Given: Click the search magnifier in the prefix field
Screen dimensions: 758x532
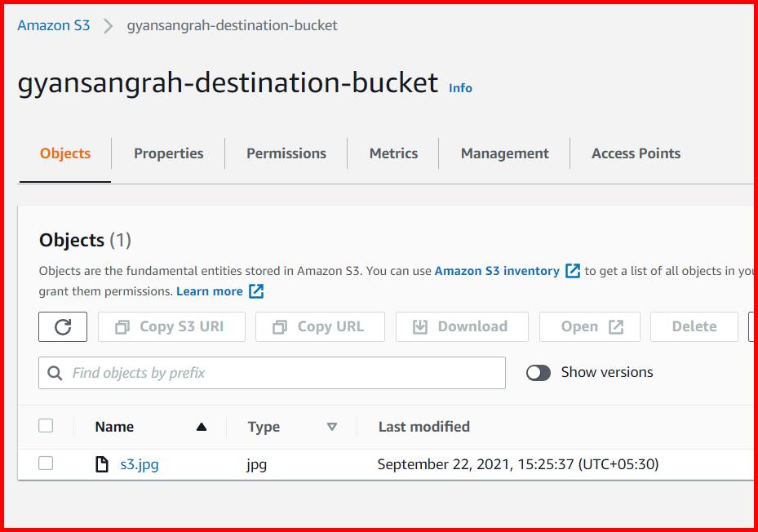Looking at the screenshot, I should click(55, 372).
